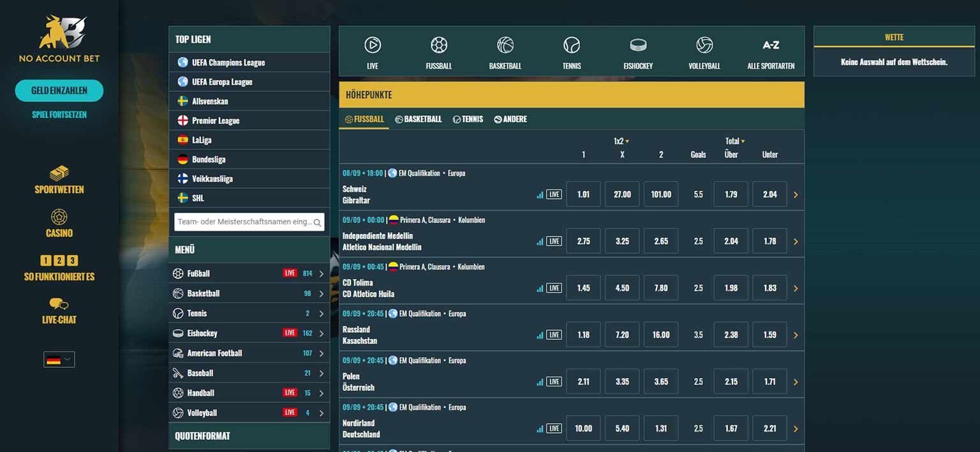Open the Tennis sport via its icon
Viewport: 980px width, 452px height.
coord(571,51)
